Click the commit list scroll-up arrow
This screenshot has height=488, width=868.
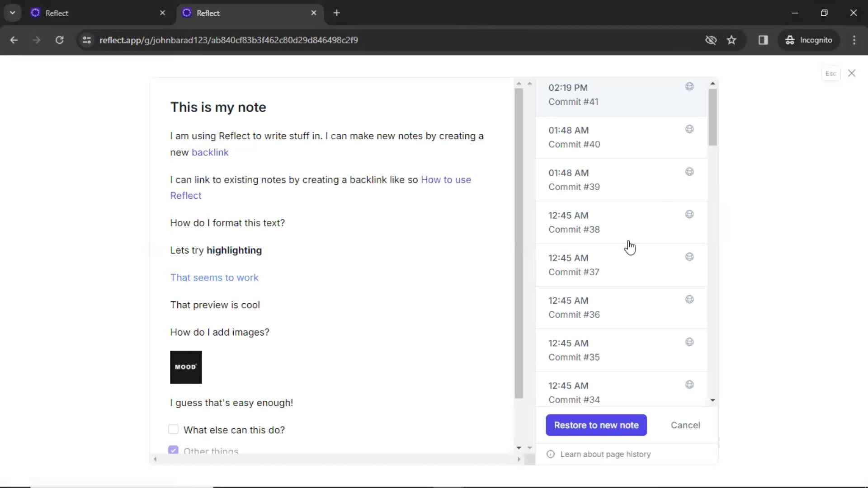(x=713, y=84)
